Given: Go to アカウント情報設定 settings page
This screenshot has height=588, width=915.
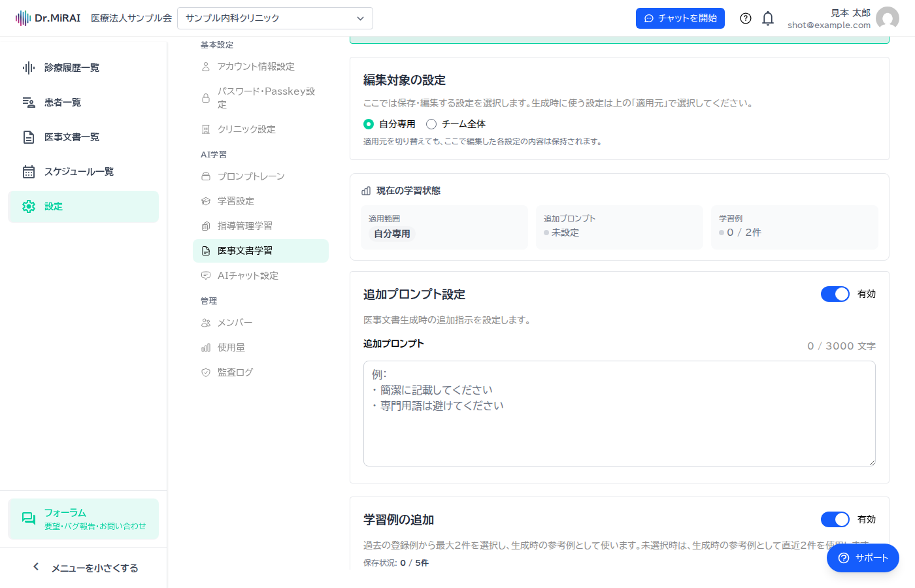Looking at the screenshot, I should coord(261,67).
